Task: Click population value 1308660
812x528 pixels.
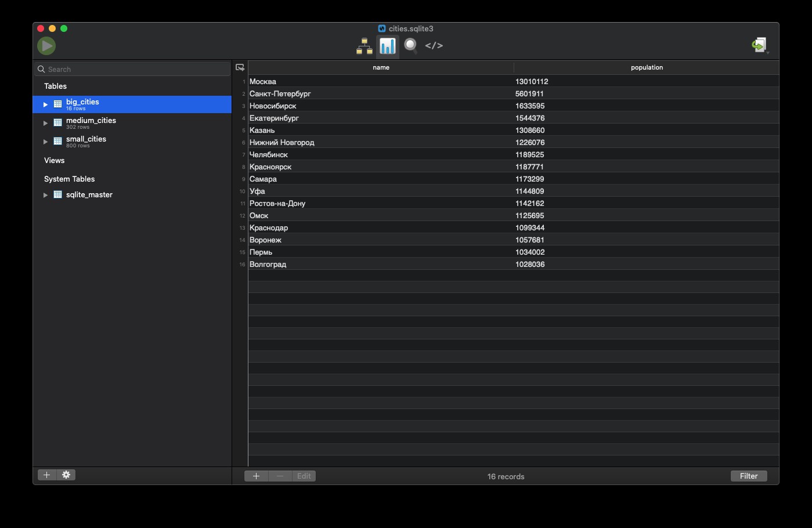Action: [x=530, y=130]
